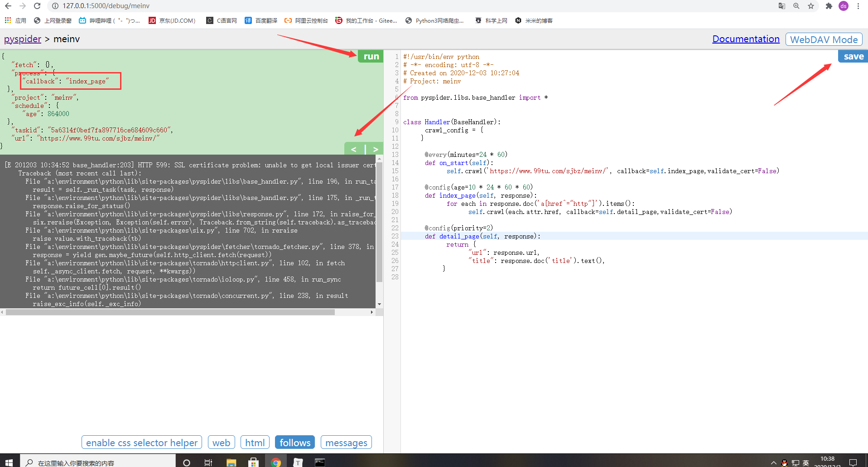This screenshot has height=467, width=868.
Task: Open the 'ds' Chrome profile avatar
Action: (844, 6)
